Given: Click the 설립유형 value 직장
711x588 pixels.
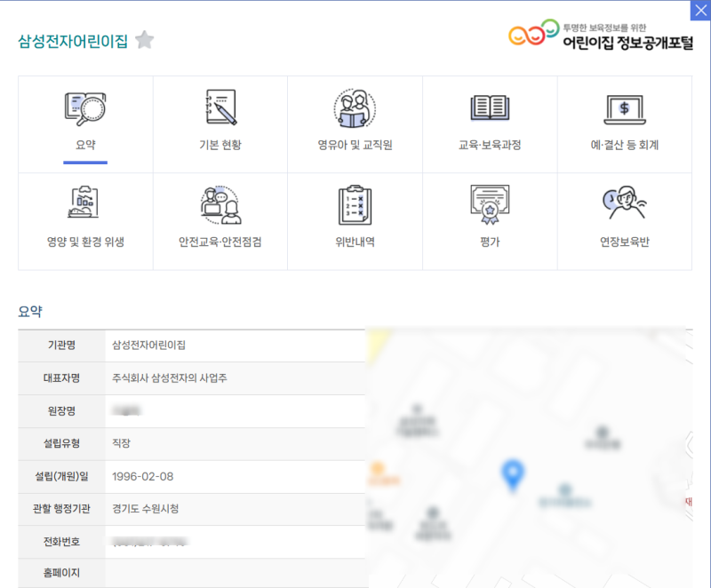Looking at the screenshot, I should (x=121, y=443).
